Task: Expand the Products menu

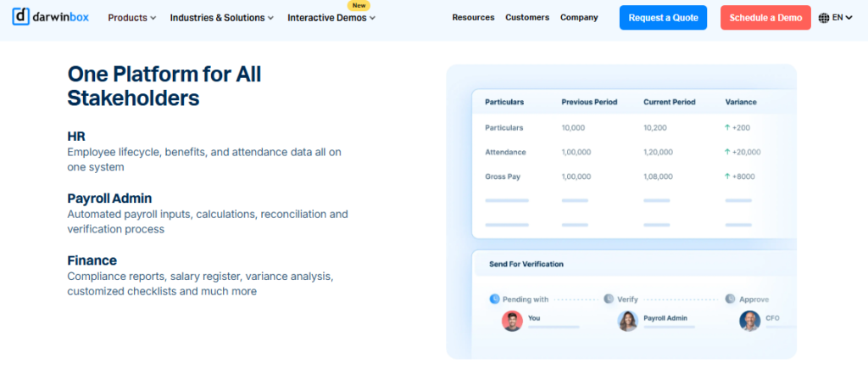Action: tap(131, 18)
